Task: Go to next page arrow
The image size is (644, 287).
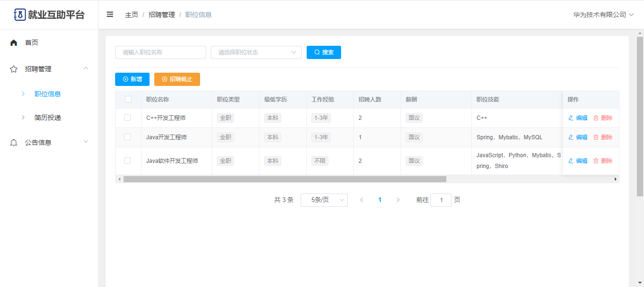Action: [x=398, y=200]
